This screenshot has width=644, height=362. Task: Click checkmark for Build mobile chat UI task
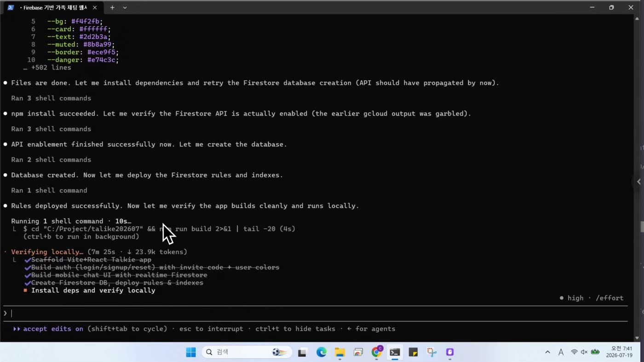[x=28, y=275]
